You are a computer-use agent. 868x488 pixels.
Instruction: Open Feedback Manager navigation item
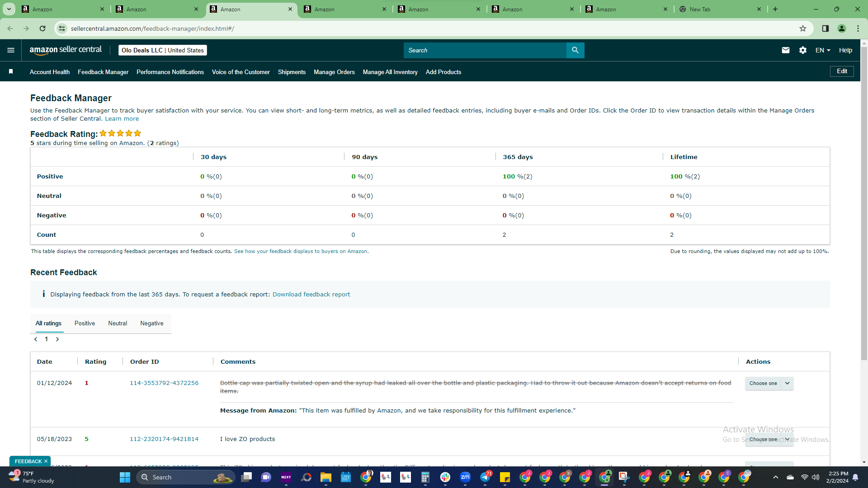[x=103, y=72]
